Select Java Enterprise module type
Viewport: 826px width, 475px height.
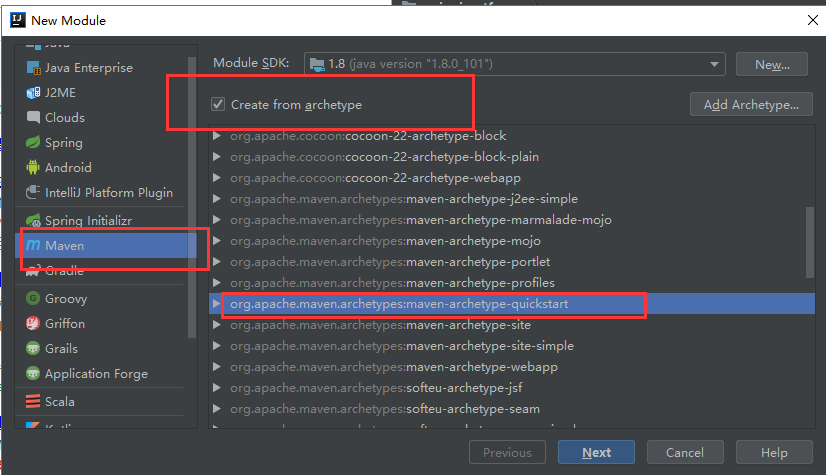[x=88, y=68]
